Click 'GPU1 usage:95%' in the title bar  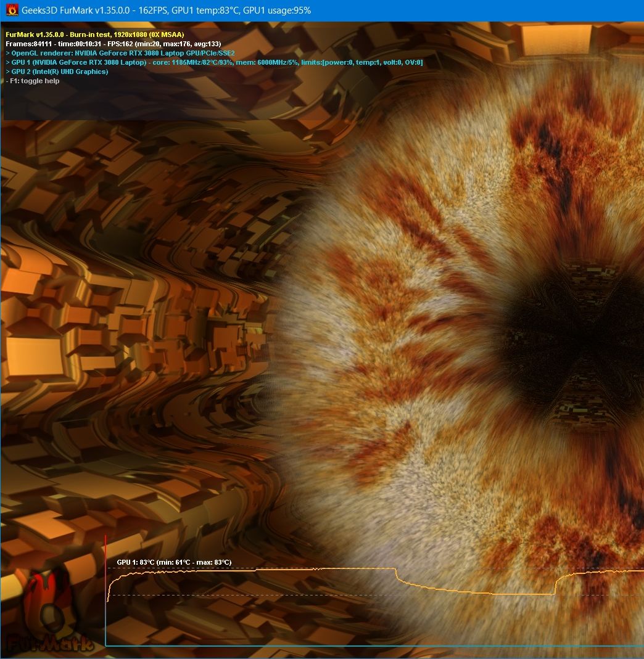pos(276,10)
